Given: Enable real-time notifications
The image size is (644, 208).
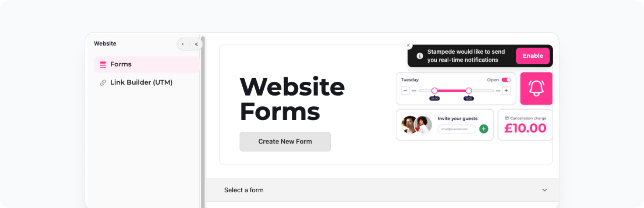Looking at the screenshot, I should [533, 56].
